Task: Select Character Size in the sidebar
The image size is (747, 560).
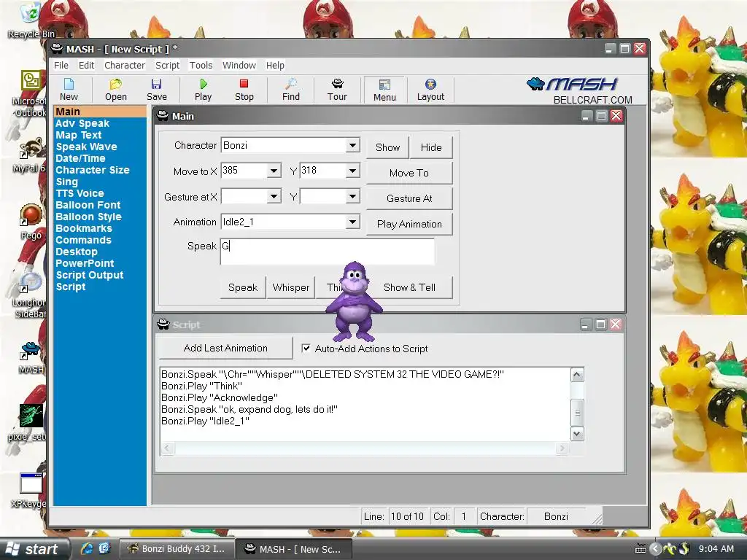Action: (93, 170)
